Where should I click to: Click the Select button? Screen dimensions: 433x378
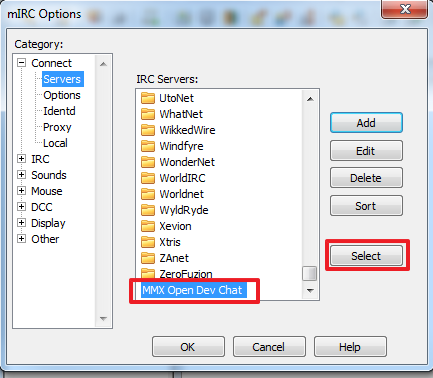click(x=366, y=256)
